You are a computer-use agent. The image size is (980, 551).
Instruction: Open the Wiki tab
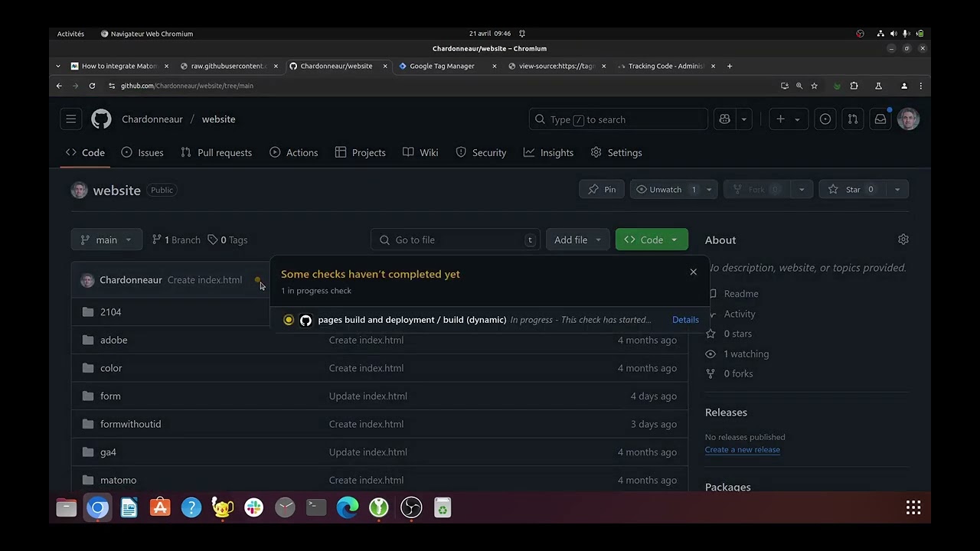pos(420,152)
